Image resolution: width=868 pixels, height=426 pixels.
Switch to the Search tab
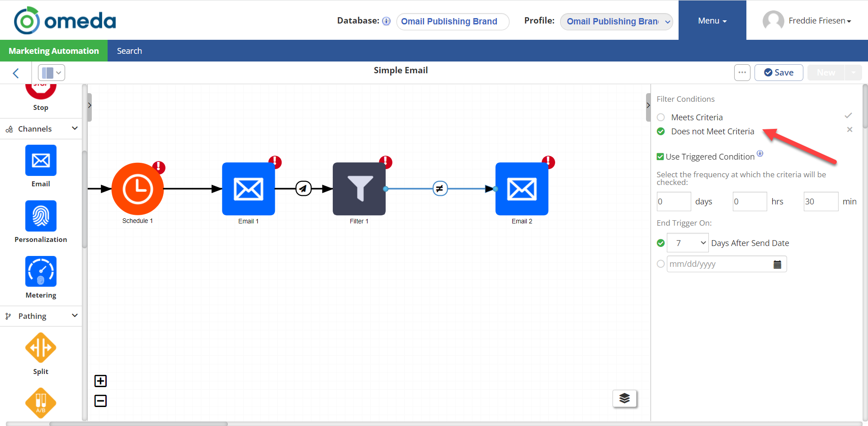click(x=129, y=51)
